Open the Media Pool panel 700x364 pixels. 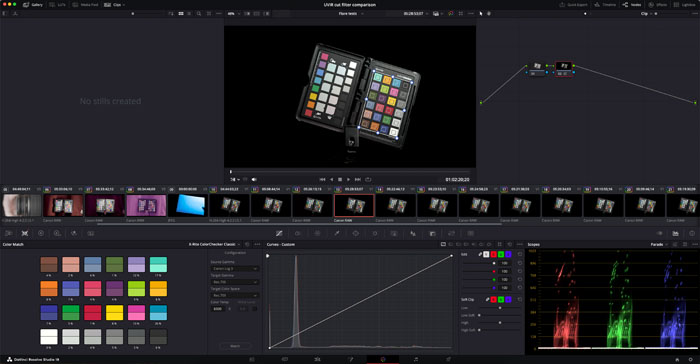86,4
